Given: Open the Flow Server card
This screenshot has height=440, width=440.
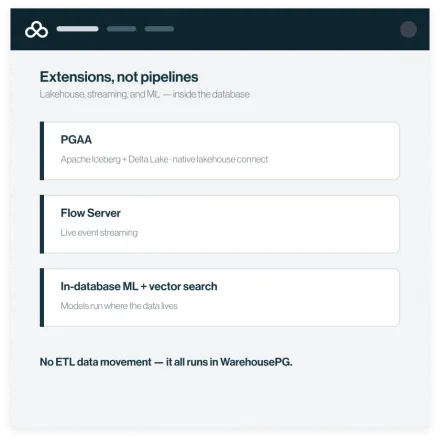Looking at the screenshot, I should pos(220,224).
